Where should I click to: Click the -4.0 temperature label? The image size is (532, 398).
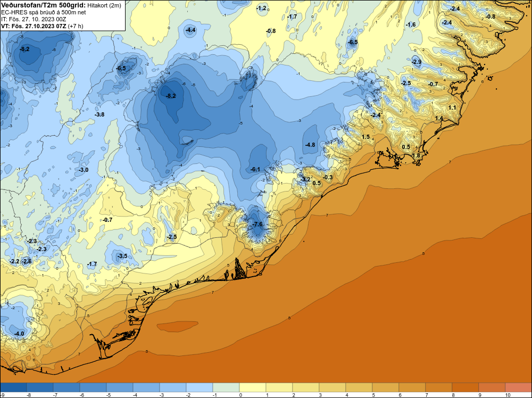[x=19, y=334]
